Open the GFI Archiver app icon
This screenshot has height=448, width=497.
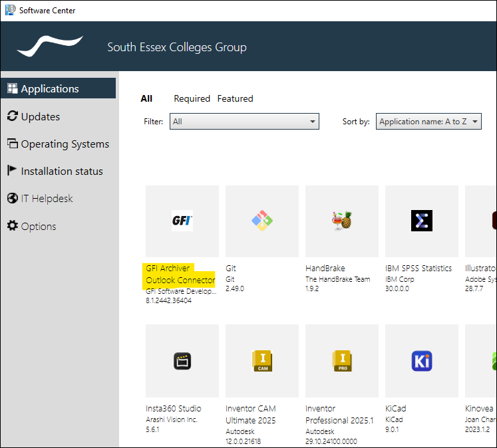pos(182,221)
